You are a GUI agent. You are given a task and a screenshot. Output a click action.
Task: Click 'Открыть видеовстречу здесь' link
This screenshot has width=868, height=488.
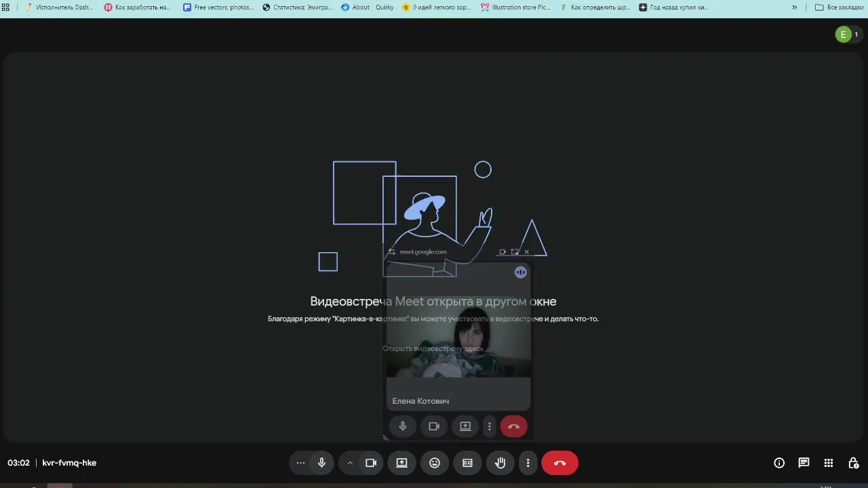(433, 348)
